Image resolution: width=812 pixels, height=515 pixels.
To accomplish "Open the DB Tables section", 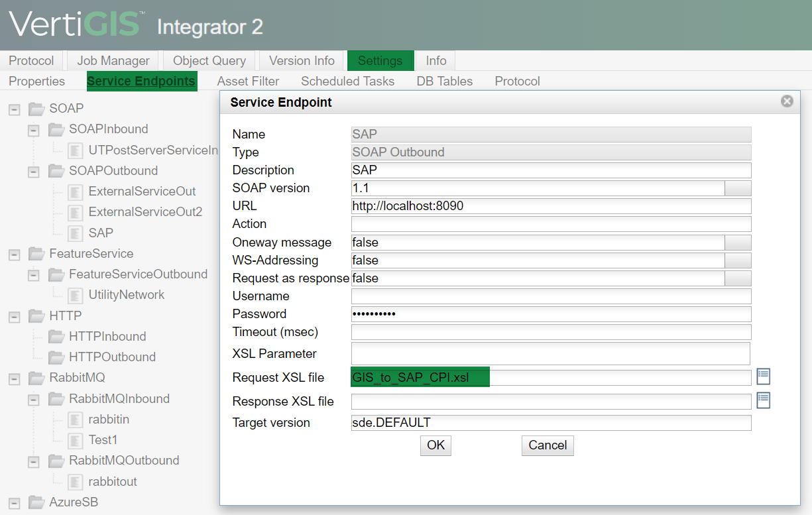I will pyautogui.click(x=445, y=82).
